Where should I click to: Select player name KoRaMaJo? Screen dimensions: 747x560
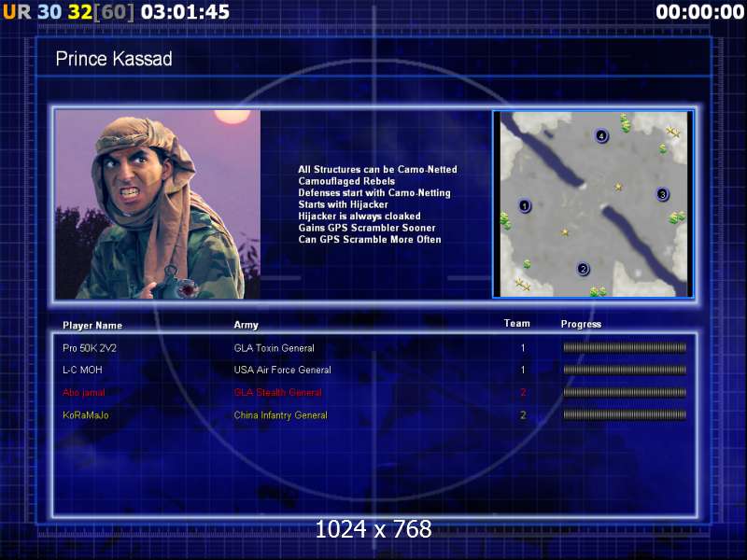[86, 415]
